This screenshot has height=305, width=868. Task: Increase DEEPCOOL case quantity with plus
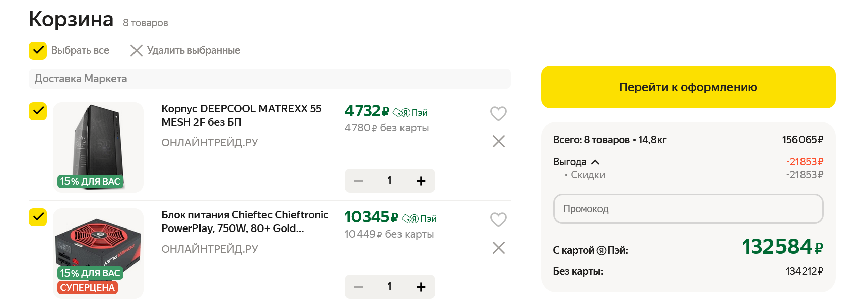(x=421, y=181)
